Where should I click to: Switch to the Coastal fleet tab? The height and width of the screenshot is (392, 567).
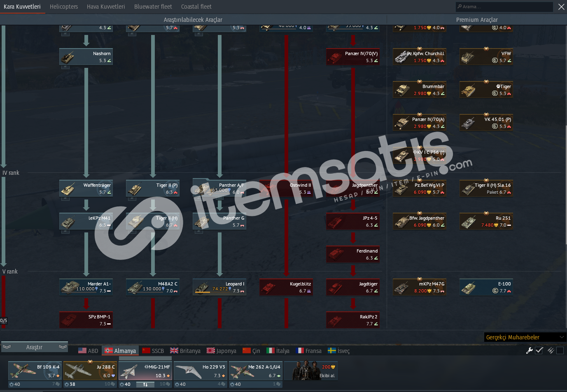pyautogui.click(x=196, y=7)
